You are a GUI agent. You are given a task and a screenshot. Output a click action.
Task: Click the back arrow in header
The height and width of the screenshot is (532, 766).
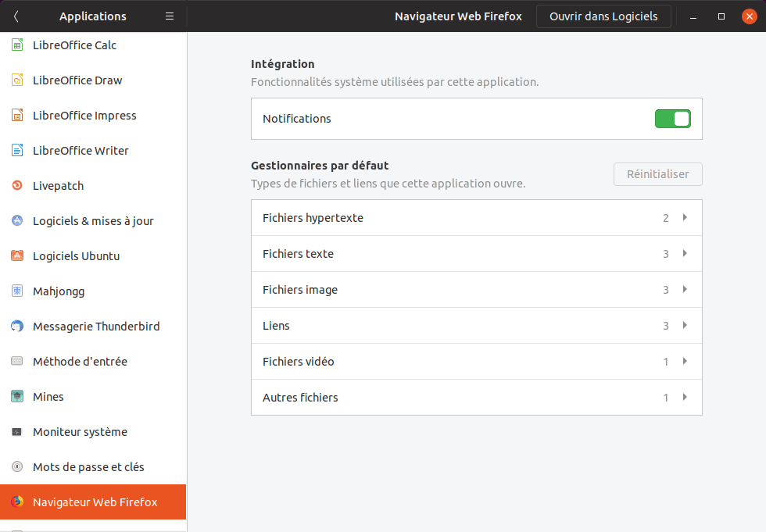(x=16, y=16)
